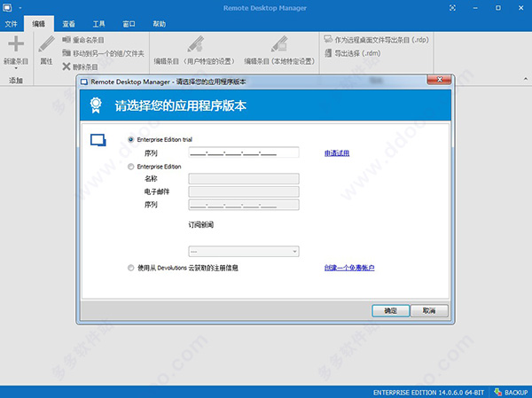The image size is (532, 398).
Task: Click the BACKUP icon in status bar
Action: pyautogui.click(x=497, y=392)
